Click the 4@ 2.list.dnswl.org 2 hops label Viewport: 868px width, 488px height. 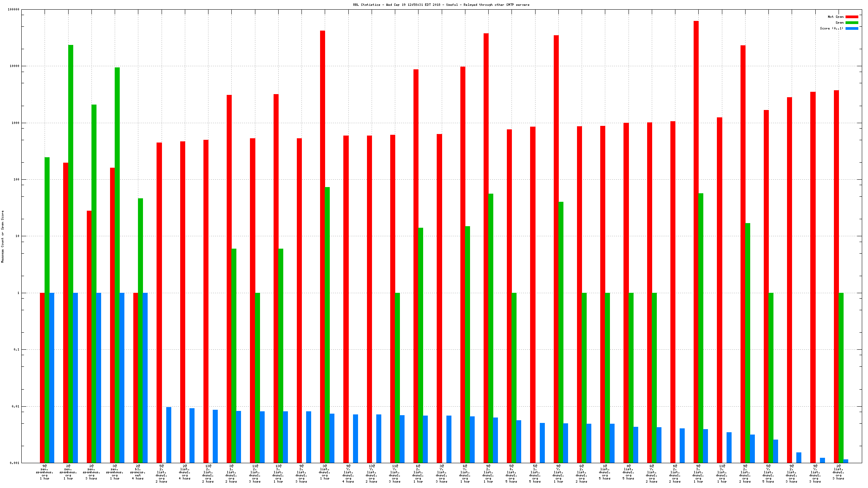675,473
